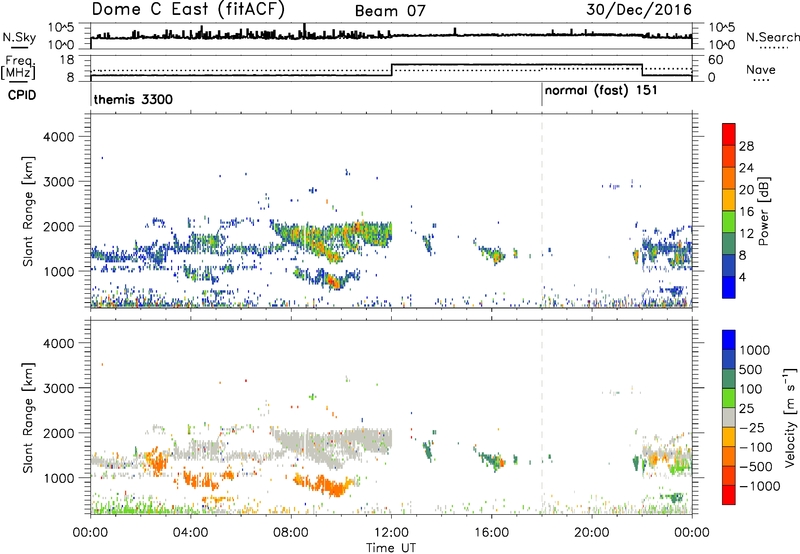Click the '-1000' velocity scale value
The width and height of the screenshot is (800, 554).
[x=760, y=486]
